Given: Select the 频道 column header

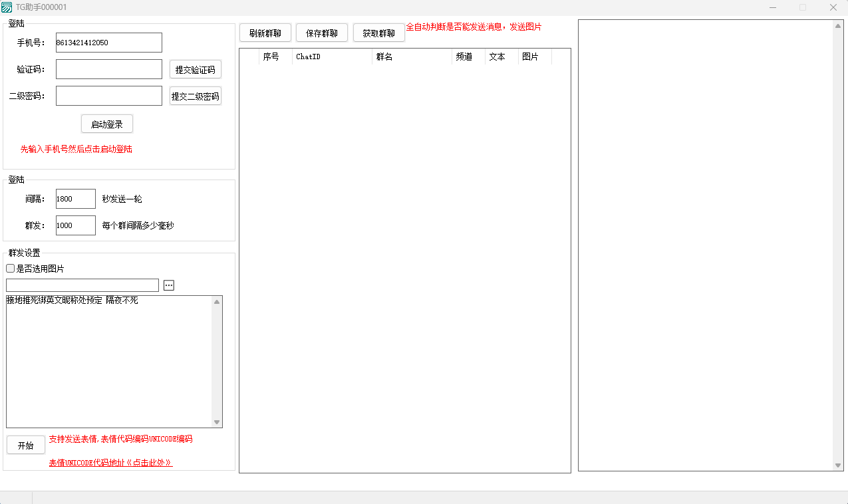Looking at the screenshot, I should 468,57.
